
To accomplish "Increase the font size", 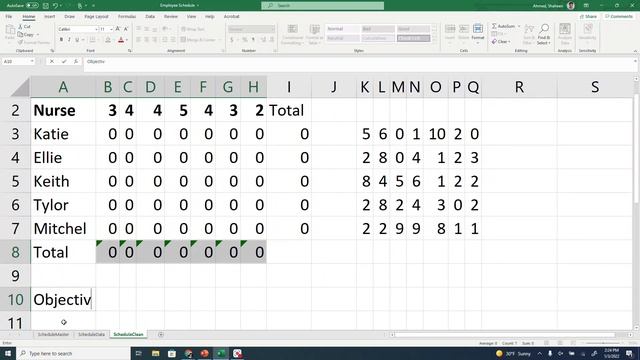I will click(x=118, y=29).
